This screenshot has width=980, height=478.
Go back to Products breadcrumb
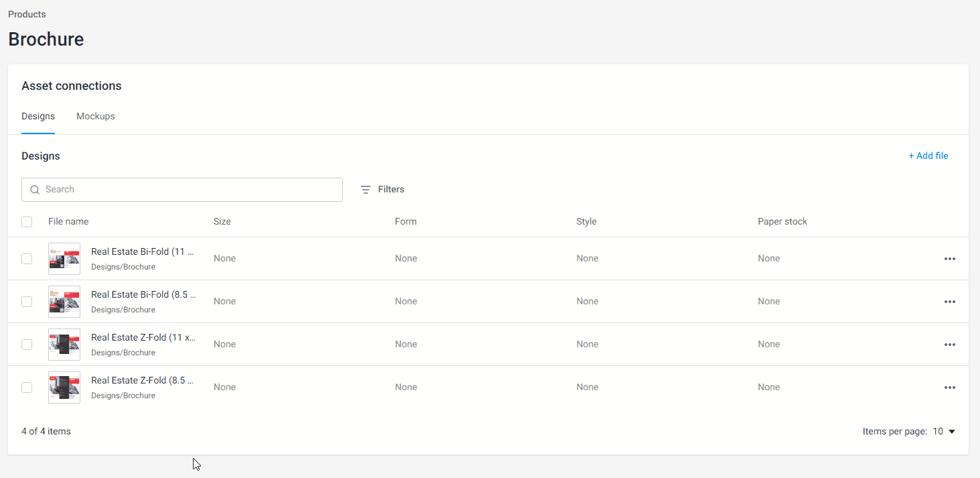[27, 14]
